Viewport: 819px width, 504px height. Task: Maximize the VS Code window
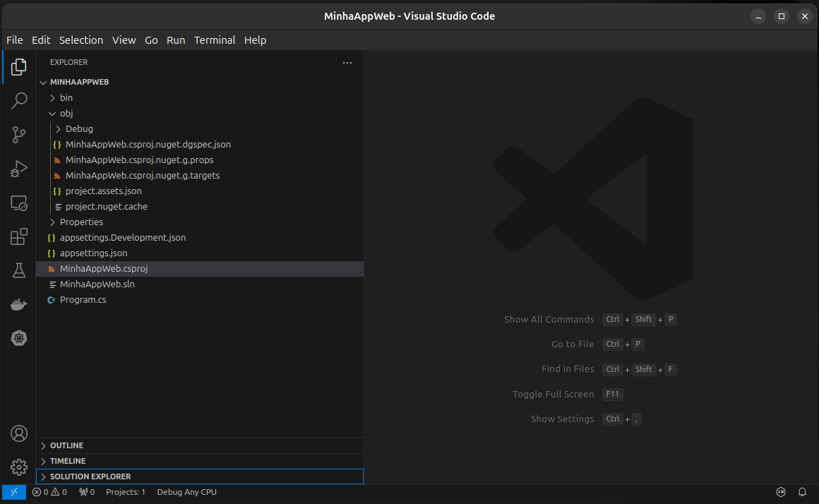(x=782, y=16)
